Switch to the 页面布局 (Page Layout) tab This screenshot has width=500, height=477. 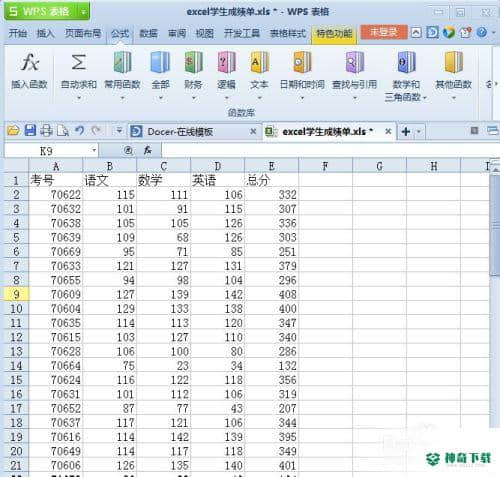tap(83, 33)
